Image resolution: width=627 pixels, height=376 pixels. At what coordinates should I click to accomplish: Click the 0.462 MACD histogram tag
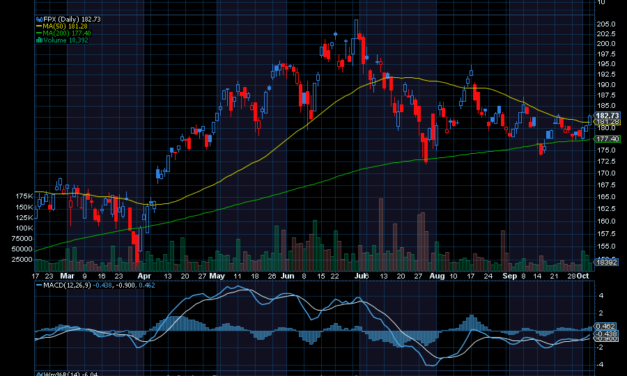click(x=606, y=326)
